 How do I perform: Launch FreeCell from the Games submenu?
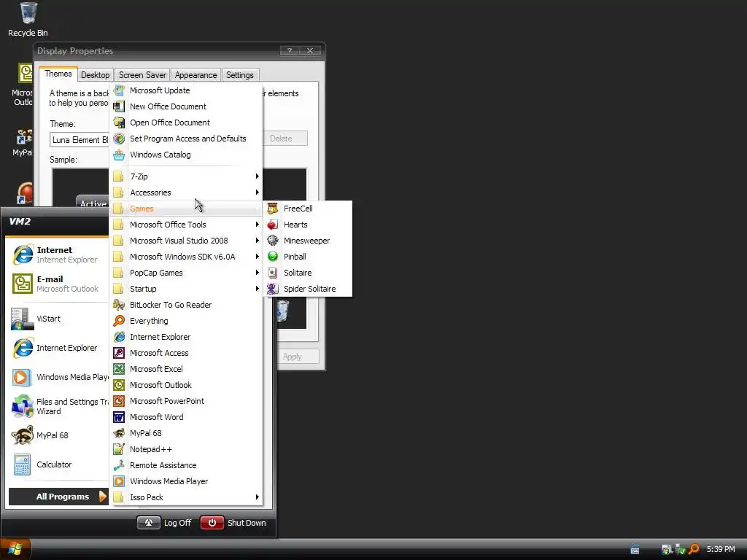(x=307, y=209)
